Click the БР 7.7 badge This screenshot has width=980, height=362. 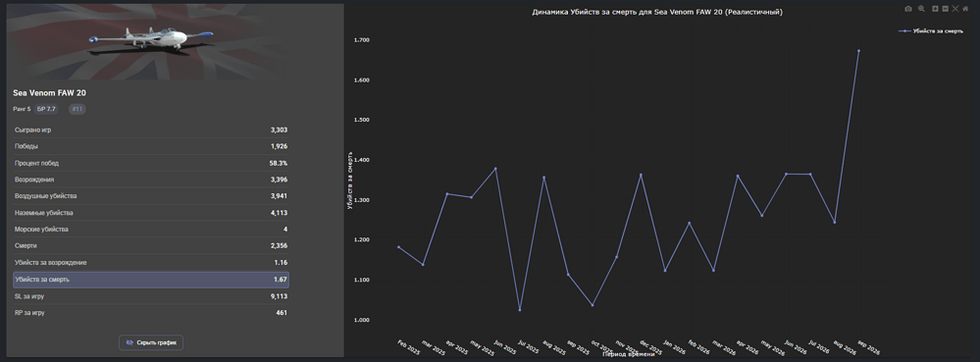46,109
